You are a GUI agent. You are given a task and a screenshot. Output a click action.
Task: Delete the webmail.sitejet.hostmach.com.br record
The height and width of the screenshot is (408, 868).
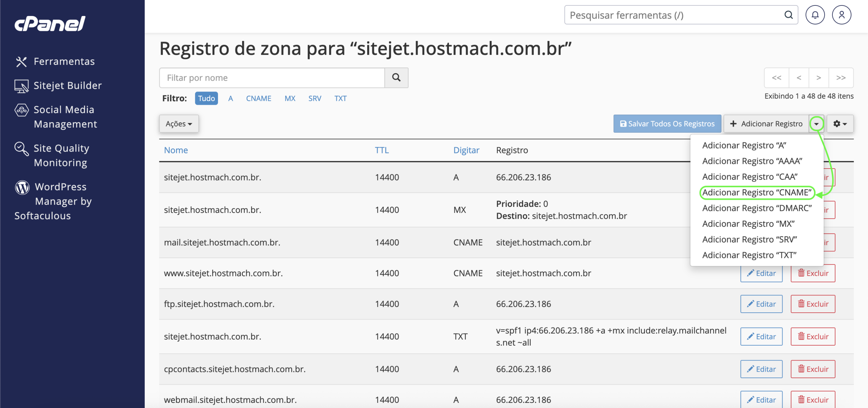(813, 400)
